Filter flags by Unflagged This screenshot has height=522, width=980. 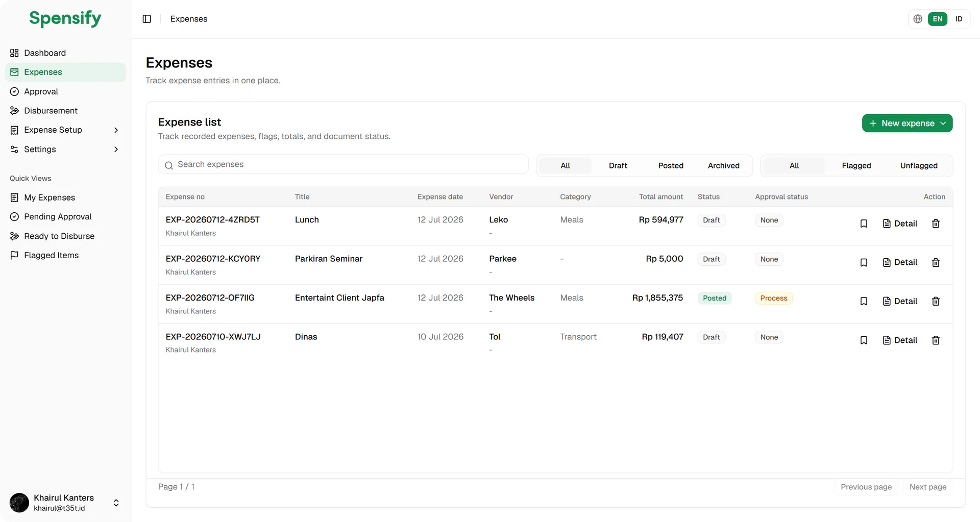919,166
